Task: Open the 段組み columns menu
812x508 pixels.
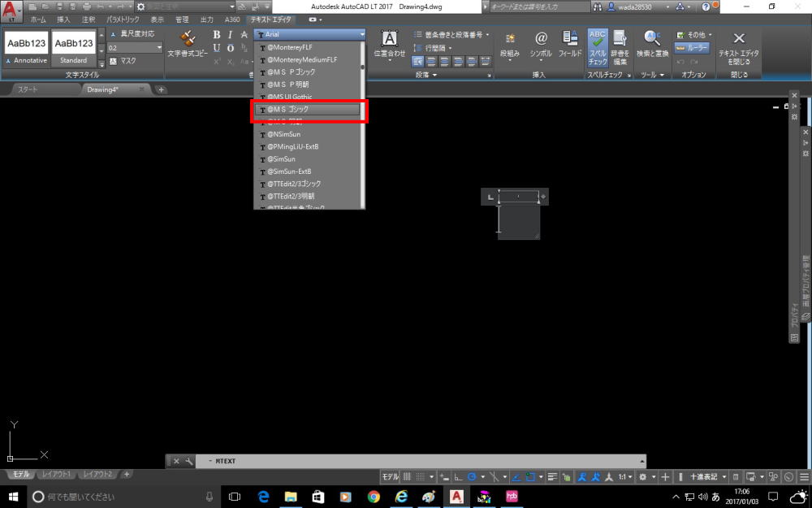Action: coord(510,45)
